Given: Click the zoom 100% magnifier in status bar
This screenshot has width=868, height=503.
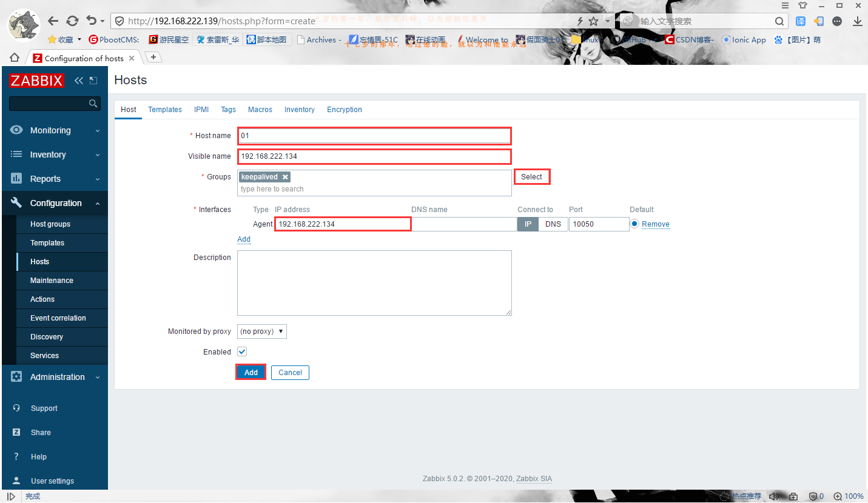Looking at the screenshot, I should tap(838, 496).
